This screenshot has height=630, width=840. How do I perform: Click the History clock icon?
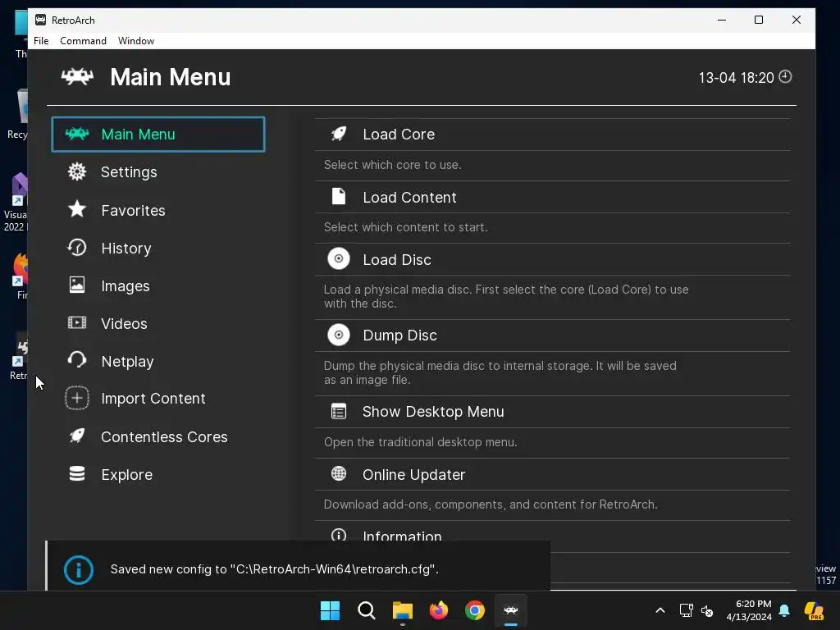click(x=77, y=248)
